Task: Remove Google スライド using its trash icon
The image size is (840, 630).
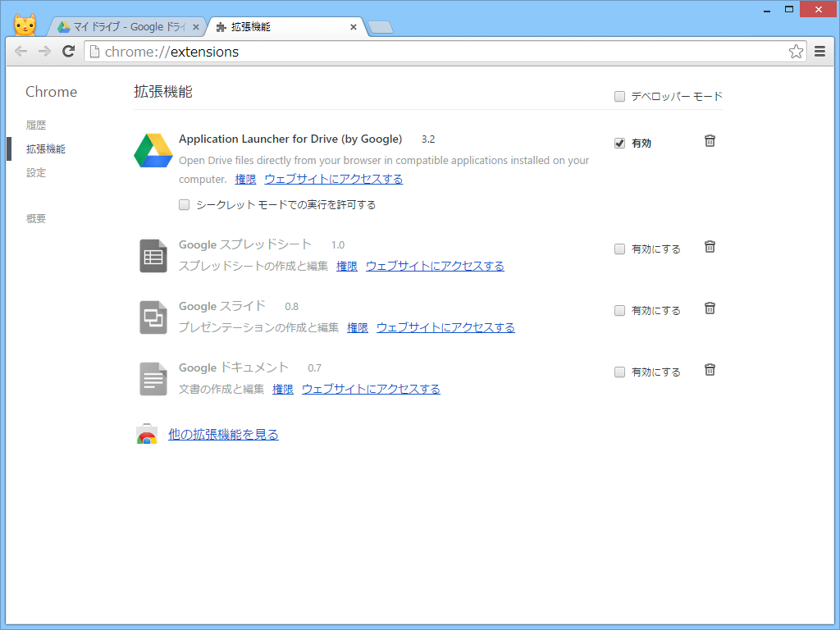Action: pyautogui.click(x=710, y=308)
